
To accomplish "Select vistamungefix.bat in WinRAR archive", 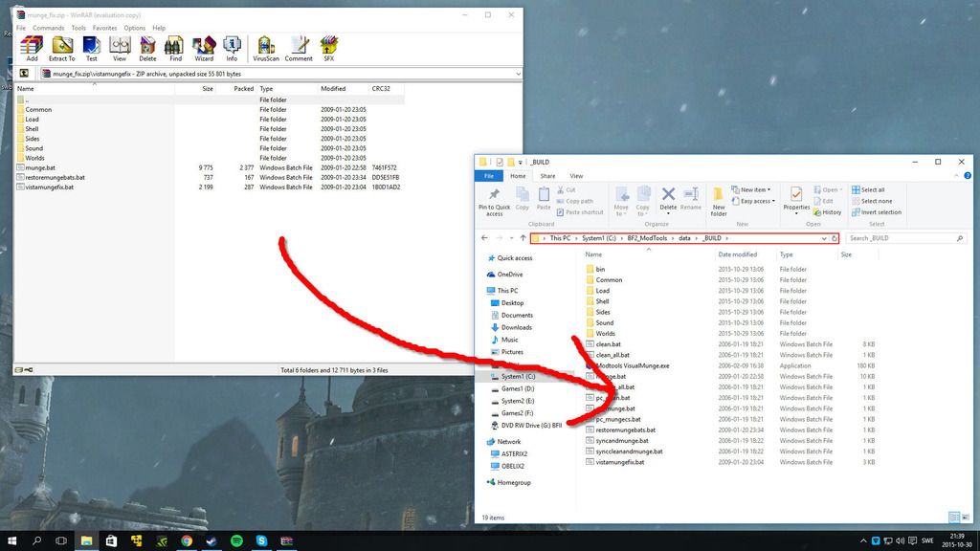I will tap(50, 187).
